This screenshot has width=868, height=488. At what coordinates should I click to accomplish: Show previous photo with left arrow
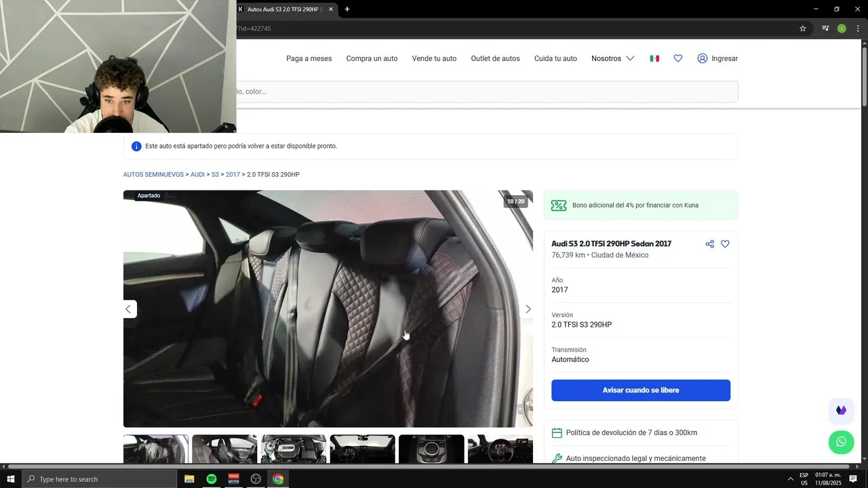(x=128, y=309)
